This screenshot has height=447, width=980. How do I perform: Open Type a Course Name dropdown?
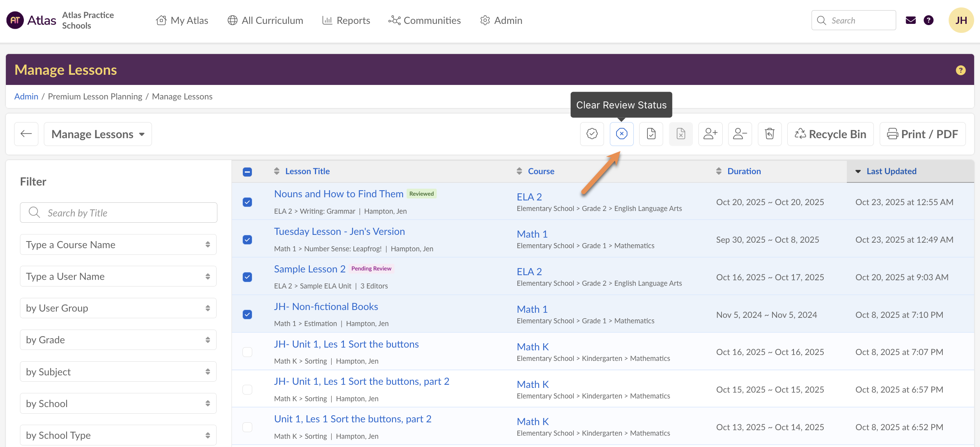(x=118, y=245)
